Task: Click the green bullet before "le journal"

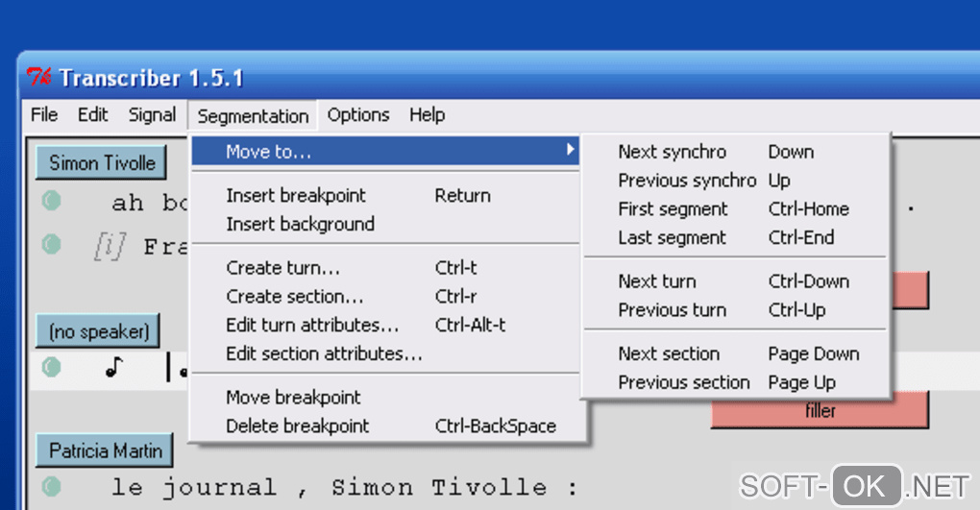Action: pos(52,486)
